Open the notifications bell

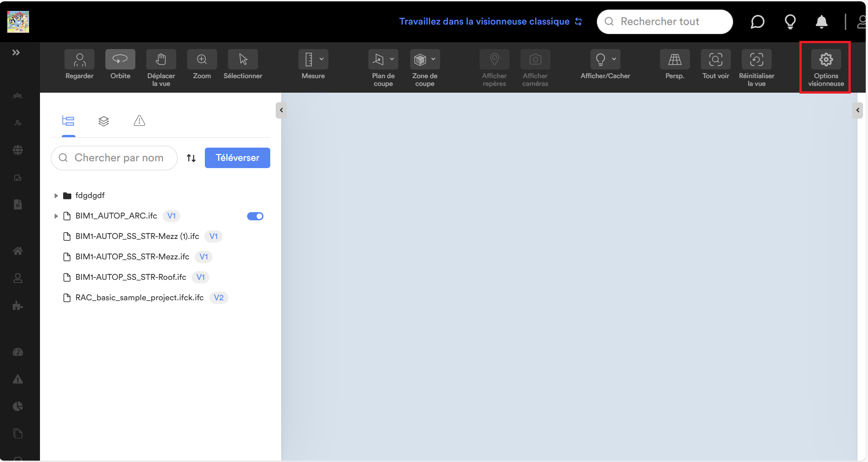[822, 22]
